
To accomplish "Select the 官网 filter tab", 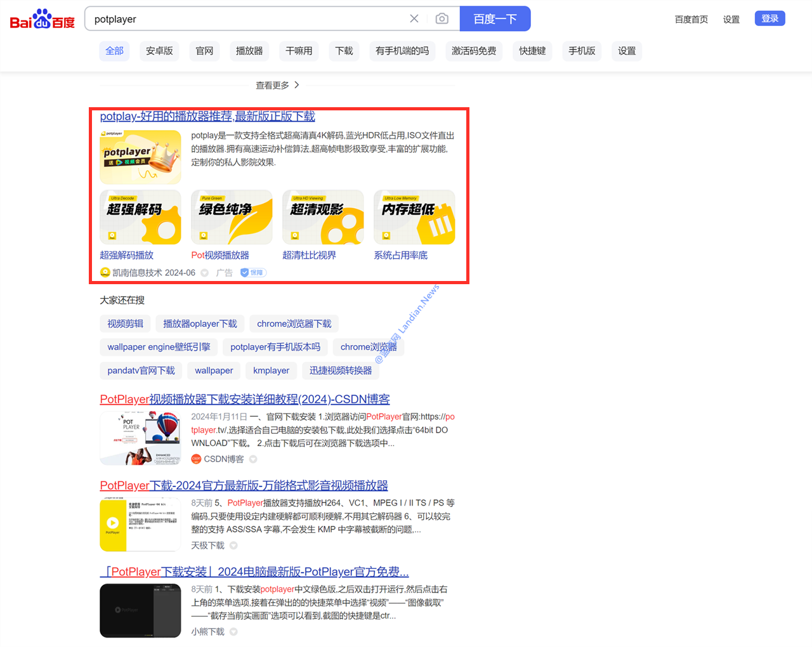I will [204, 51].
